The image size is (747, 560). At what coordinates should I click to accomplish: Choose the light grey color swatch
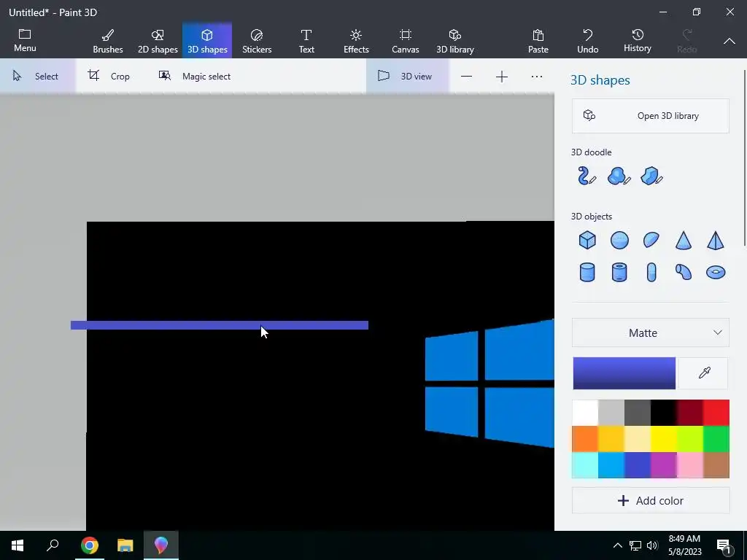(611, 413)
